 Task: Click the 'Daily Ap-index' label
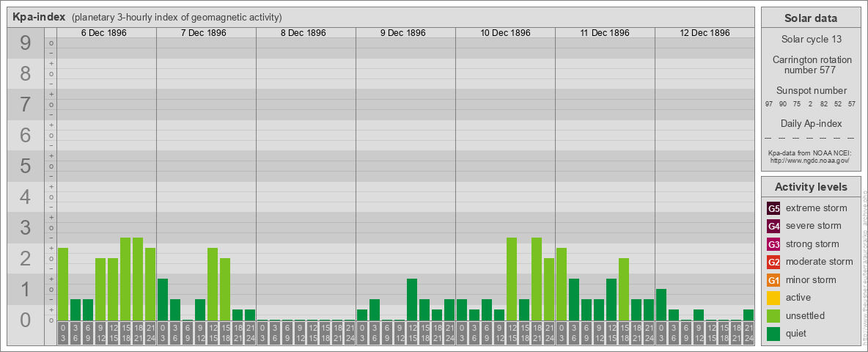tap(812, 123)
